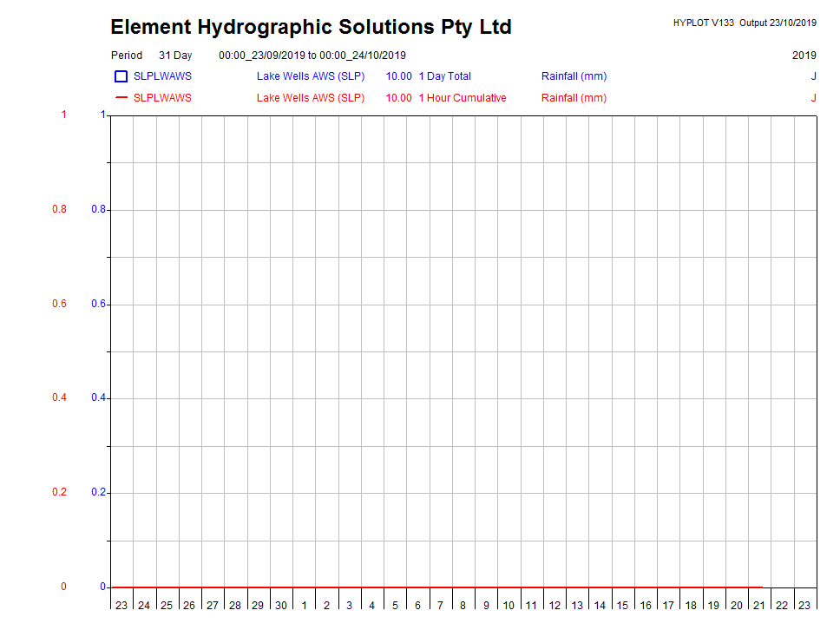Click the blue square legend marker

click(121, 76)
